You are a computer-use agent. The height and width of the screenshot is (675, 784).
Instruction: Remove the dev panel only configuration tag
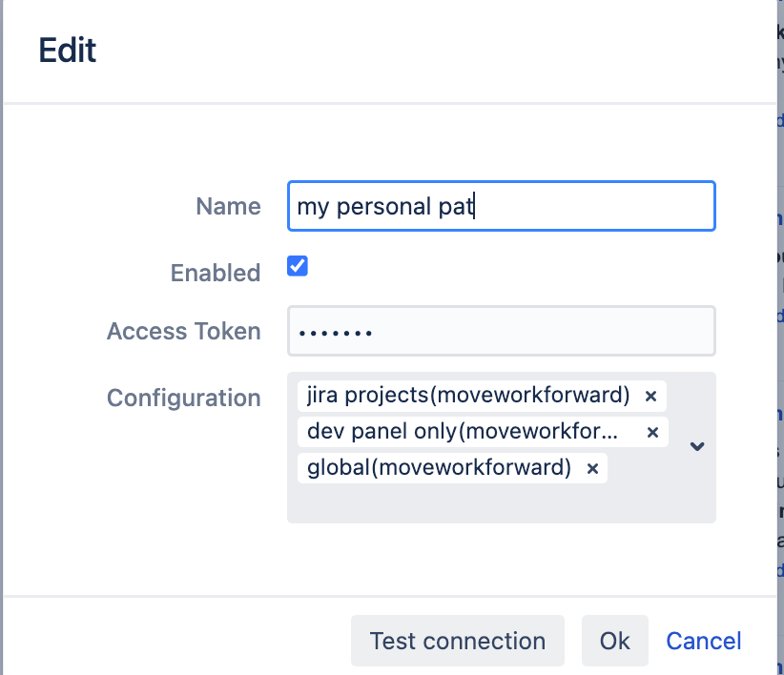(652, 432)
